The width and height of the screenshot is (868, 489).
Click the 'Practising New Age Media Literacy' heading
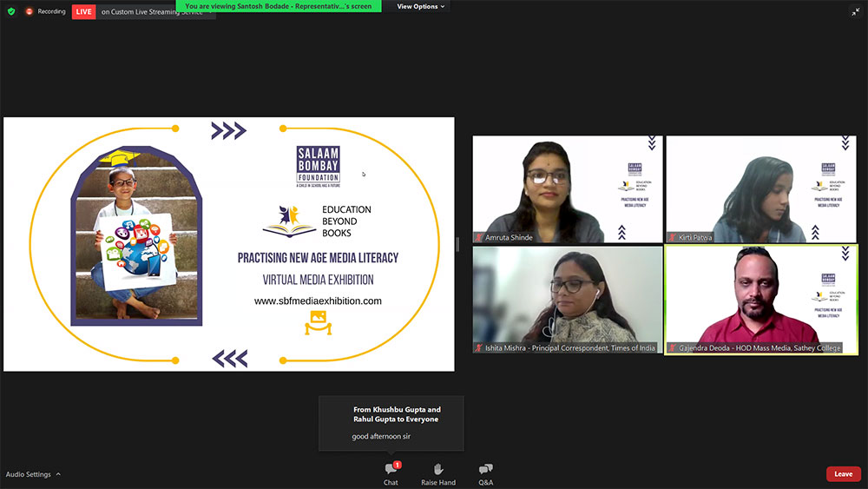point(319,257)
